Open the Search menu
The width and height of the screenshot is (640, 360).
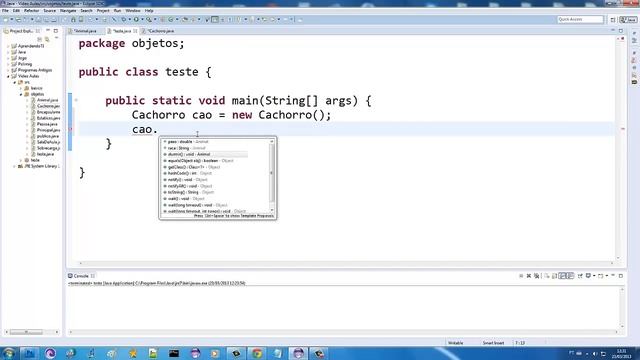coord(86,11)
